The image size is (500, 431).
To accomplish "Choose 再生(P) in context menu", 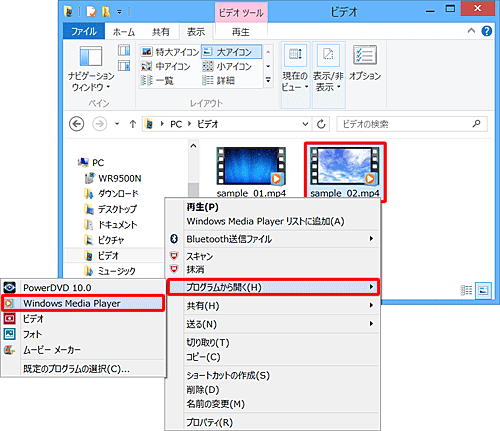I will coord(273,207).
